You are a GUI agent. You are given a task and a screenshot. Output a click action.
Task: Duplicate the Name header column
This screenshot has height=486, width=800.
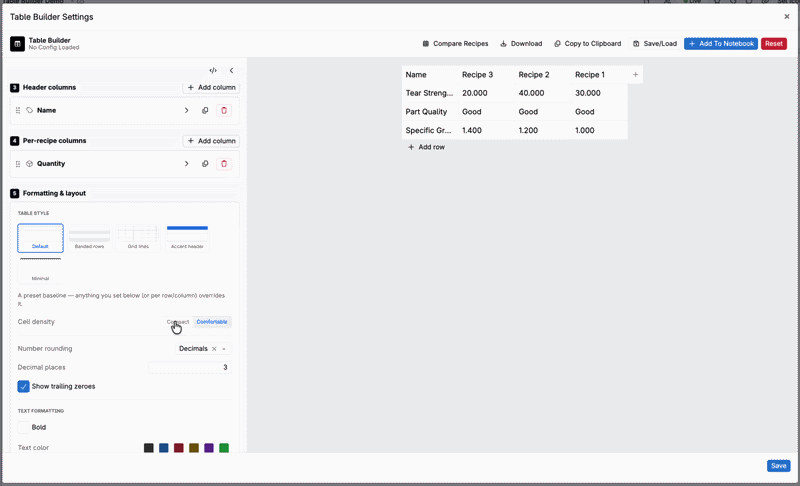205,110
